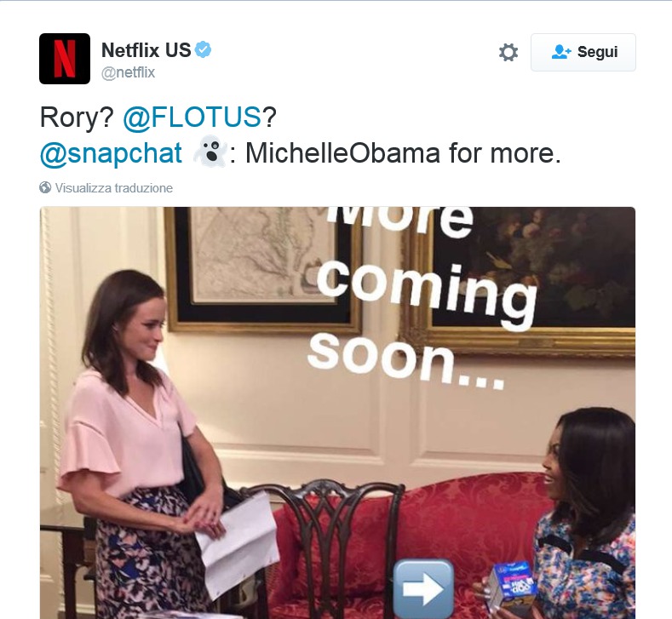Click the 'coming soon...' caption text
Image resolution: width=672 pixels, height=619 pixels.
422,325
